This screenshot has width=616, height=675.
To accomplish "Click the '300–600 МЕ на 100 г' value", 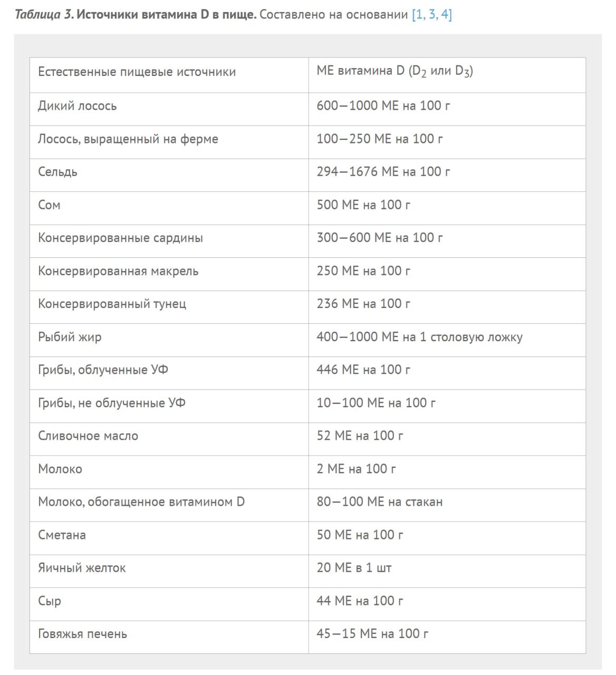I will [x=379, y=238].
